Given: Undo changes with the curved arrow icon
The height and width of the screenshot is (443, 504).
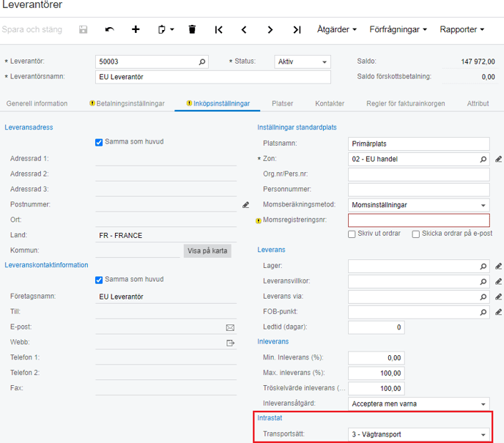Looking at the screenshot, I should (x=110, y=29).
